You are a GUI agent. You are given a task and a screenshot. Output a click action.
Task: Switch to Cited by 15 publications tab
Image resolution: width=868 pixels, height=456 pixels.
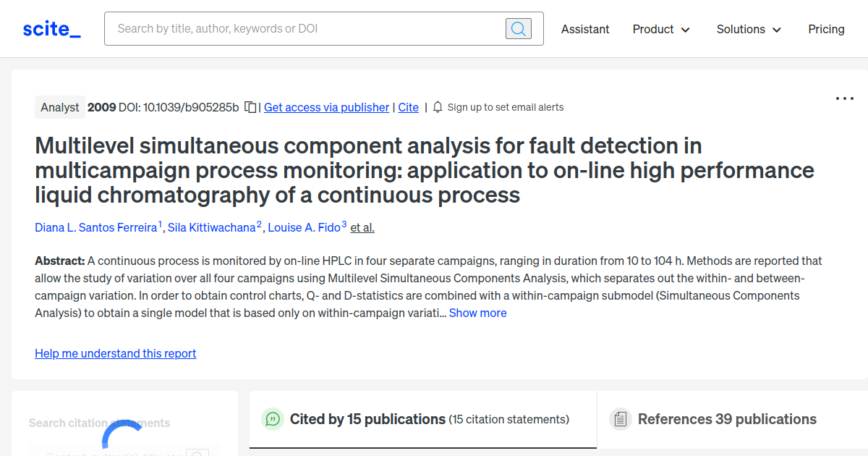tap(366, 419)
